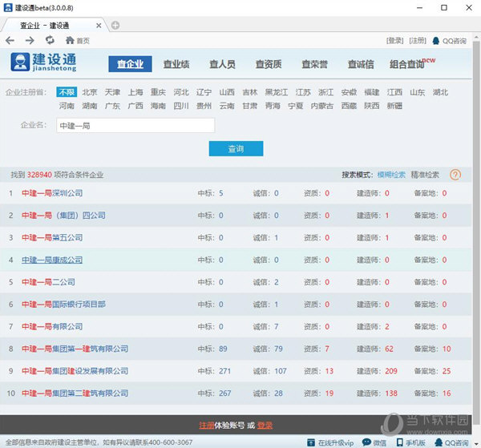Select 内蒙古 province filter
This screenshot has height=448, width=481.
322,106
